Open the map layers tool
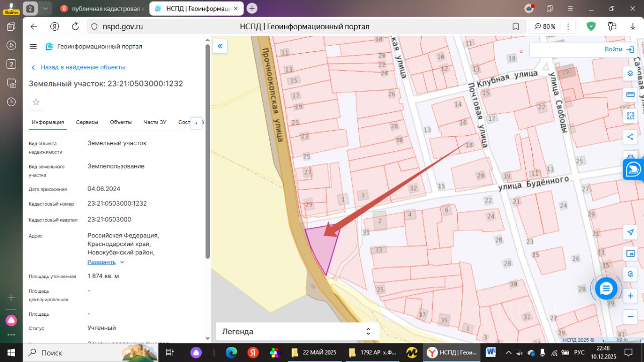This screenshot has height=362, width=644. pyautogui.click(x=630, y=74)
